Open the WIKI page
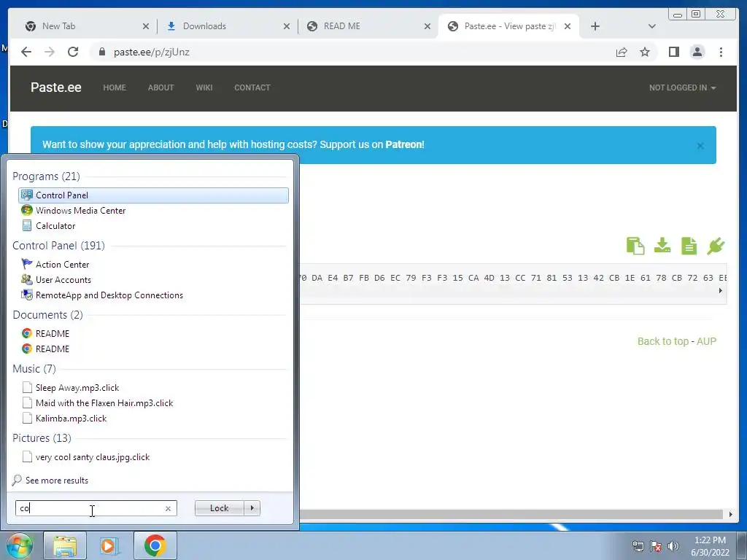Screen dimensions: 747x560 pyautogui.click(x=204, y=87)
